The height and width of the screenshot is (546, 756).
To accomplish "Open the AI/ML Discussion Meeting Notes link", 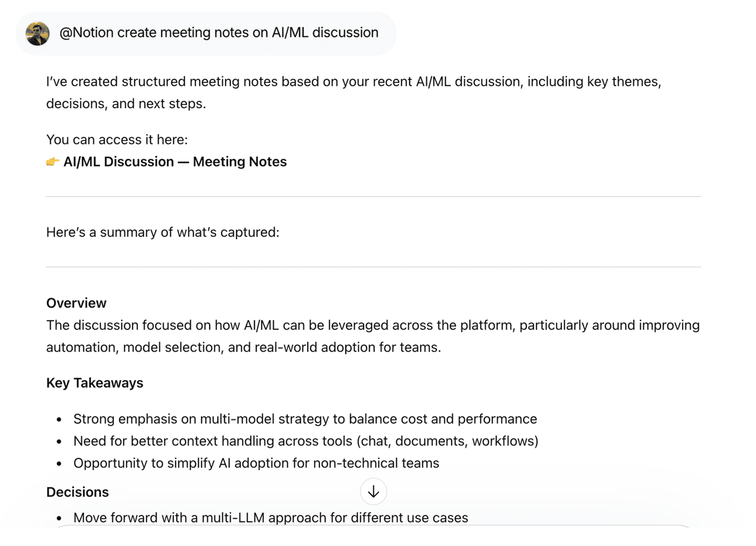I will (x=175, y=161).
